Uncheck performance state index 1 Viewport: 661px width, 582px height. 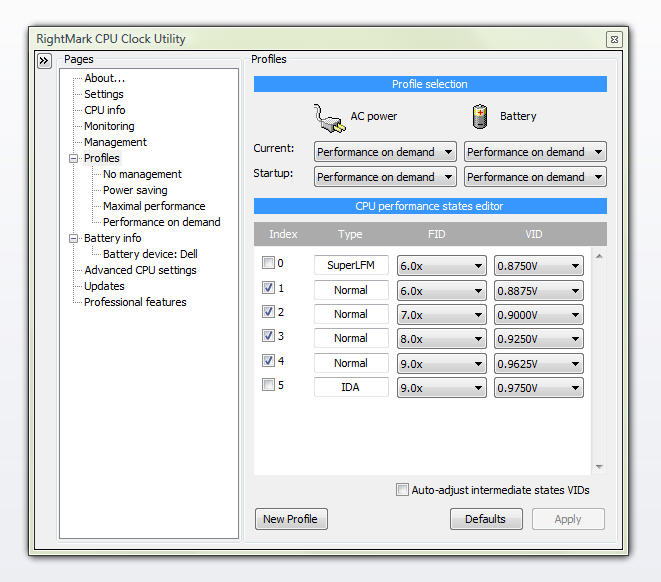coord(268,287)
